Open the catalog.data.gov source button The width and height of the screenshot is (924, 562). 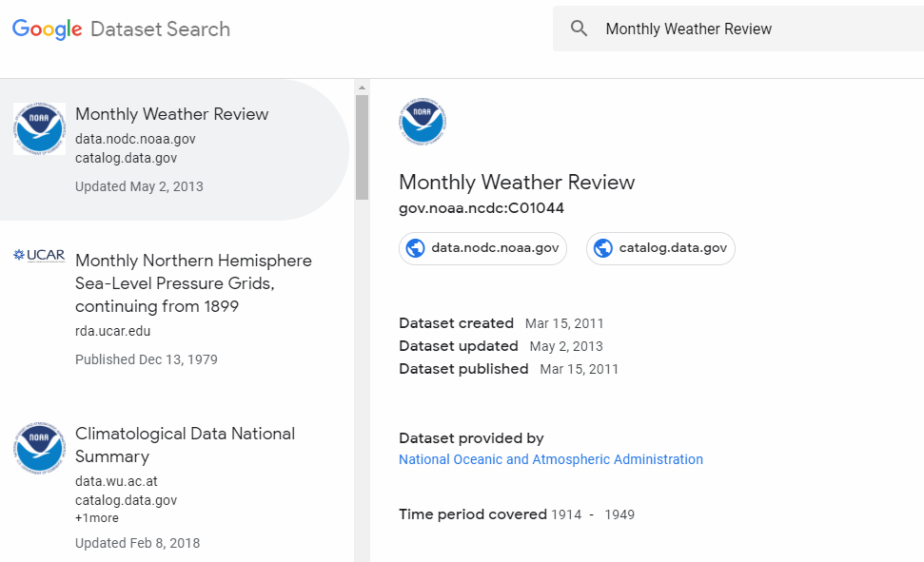[x=661, y=248]
